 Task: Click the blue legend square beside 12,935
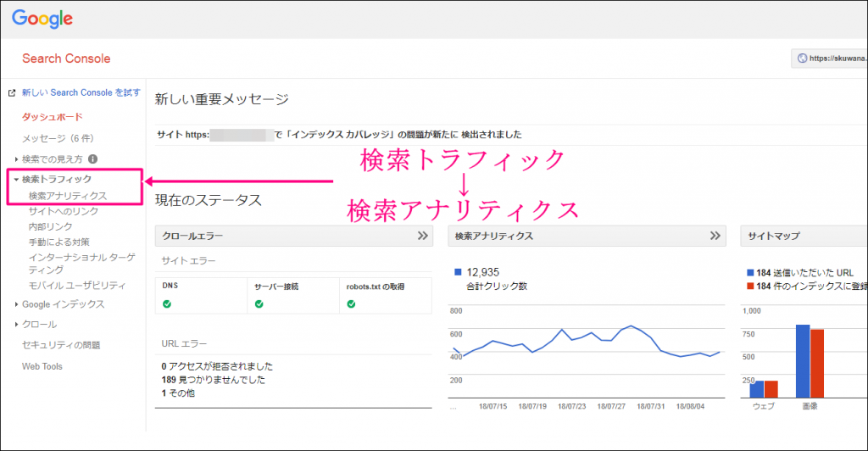coord(458,272)
